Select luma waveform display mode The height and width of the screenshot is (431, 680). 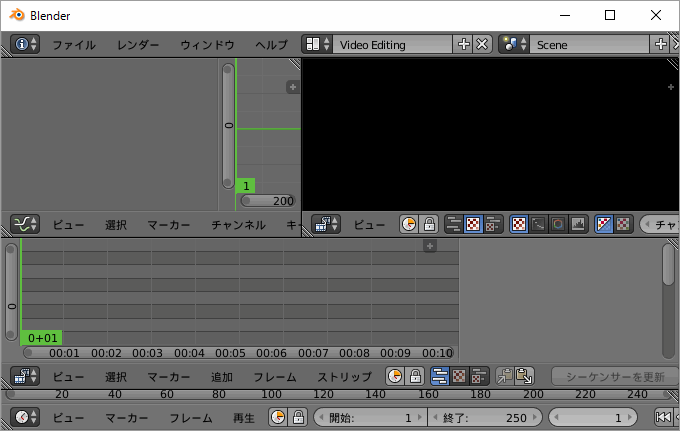[x=538, y=224]
